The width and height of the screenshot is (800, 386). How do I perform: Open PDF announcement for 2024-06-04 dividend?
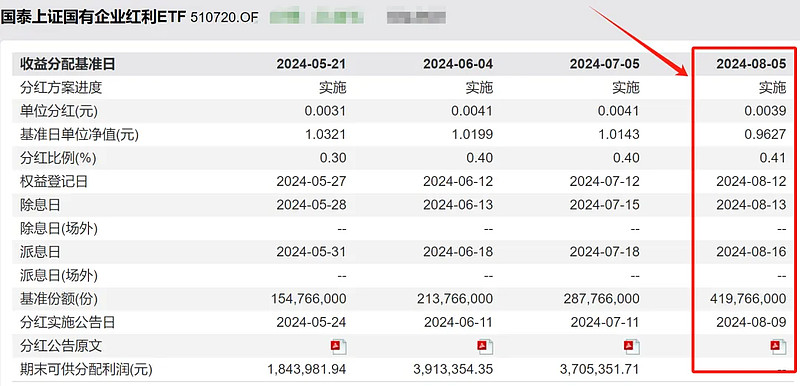(x=485, y=347)
